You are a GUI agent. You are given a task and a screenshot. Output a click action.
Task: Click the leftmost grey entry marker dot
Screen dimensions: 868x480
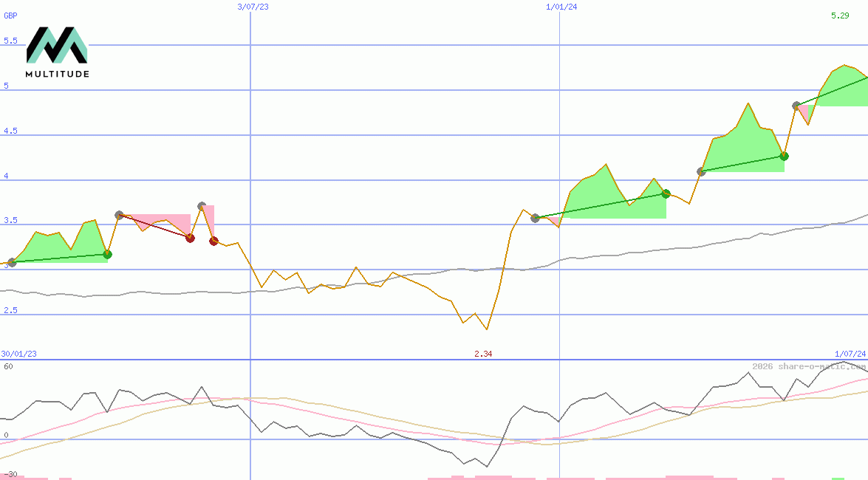[11, 262]
